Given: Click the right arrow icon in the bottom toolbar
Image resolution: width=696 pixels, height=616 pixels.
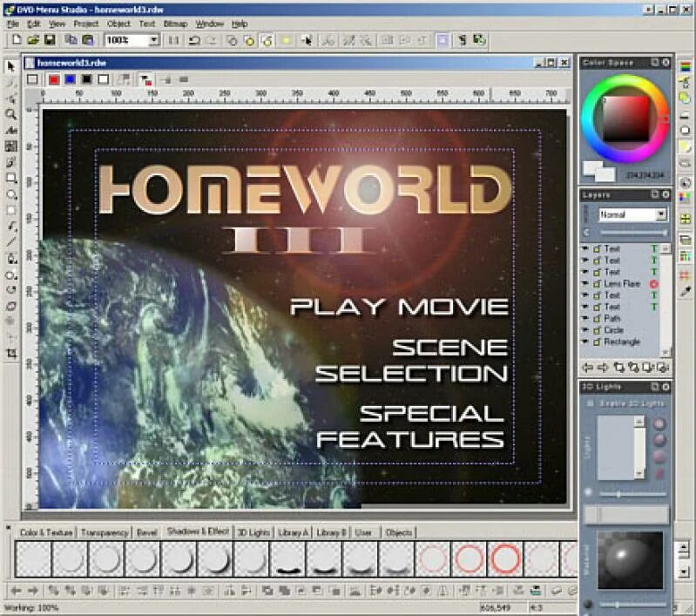Looking at the screenshot, I should pos(33,590).
